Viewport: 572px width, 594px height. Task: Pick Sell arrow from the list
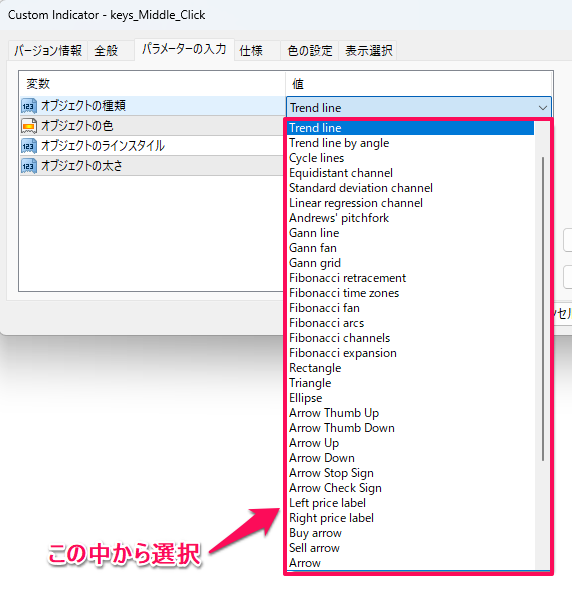point(410,548)
